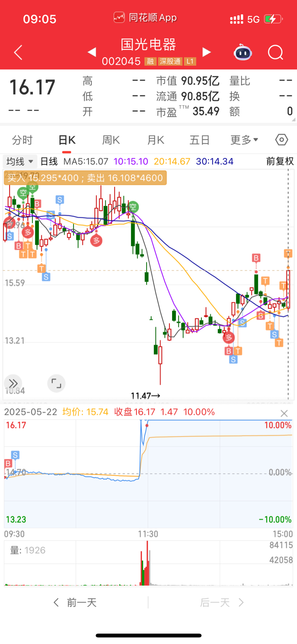Image resolution: width=297 pixels, height=644 pixels.
Task: Tap MA5:15.07 indicator label
Action: 86,161
